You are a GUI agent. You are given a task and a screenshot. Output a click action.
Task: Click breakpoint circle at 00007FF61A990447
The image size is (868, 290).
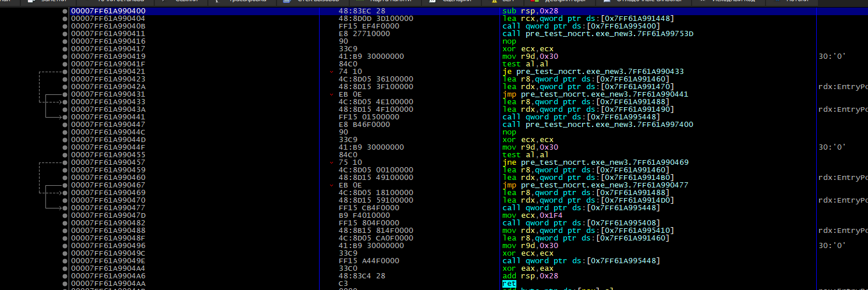point(65,125)
